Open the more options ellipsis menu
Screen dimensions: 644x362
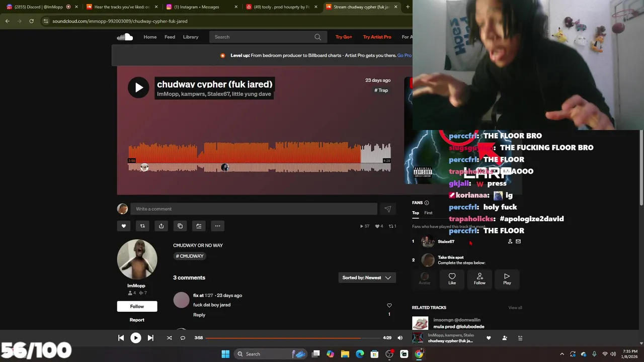coord(217,226)
